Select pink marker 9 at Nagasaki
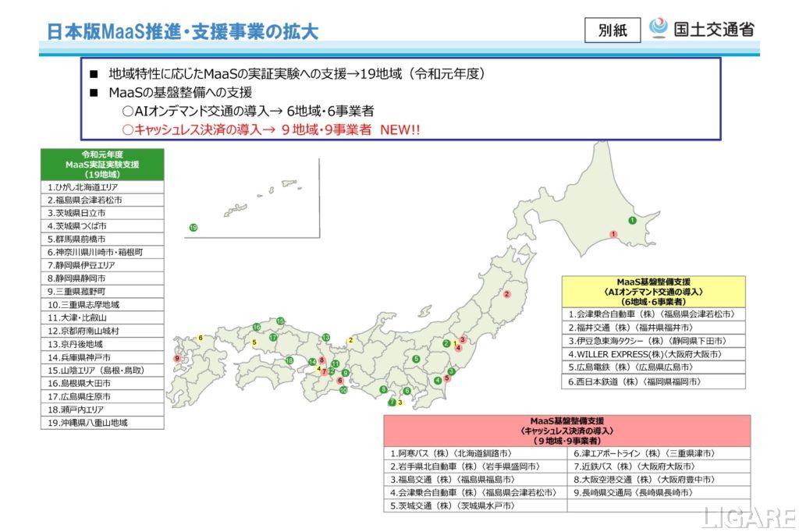Screen dimensions: 799x532 (177, 358)
